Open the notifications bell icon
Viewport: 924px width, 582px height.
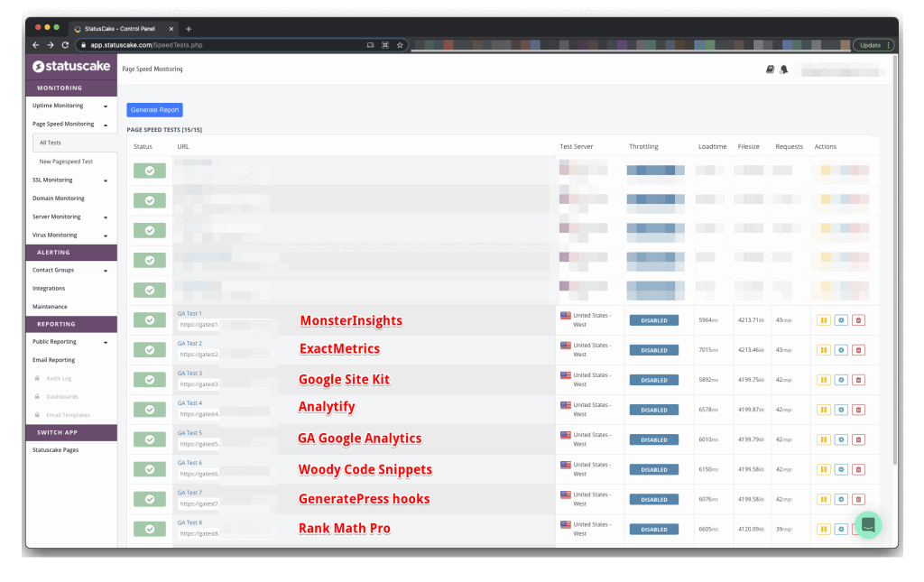pos(784,69)
